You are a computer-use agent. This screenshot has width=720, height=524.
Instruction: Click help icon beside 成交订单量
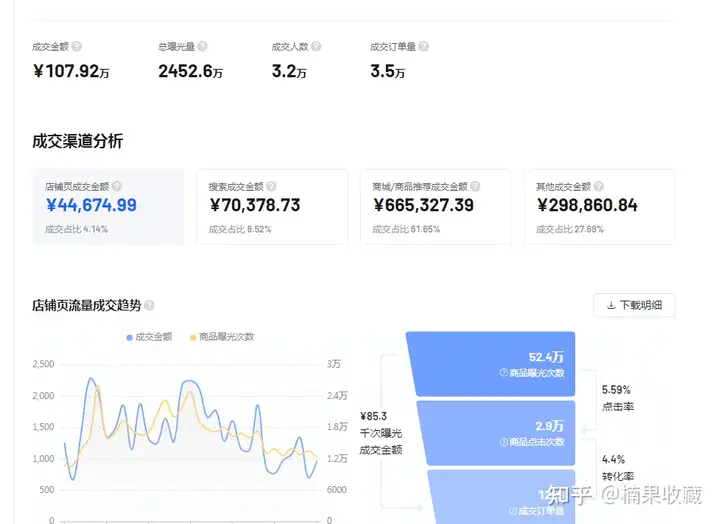pos(423,46)
